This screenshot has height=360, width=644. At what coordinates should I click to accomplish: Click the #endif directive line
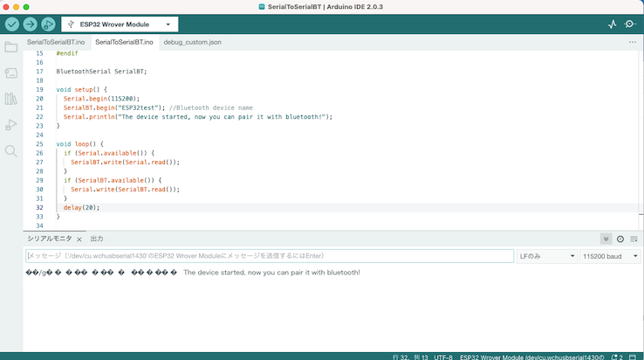point(67,53)
